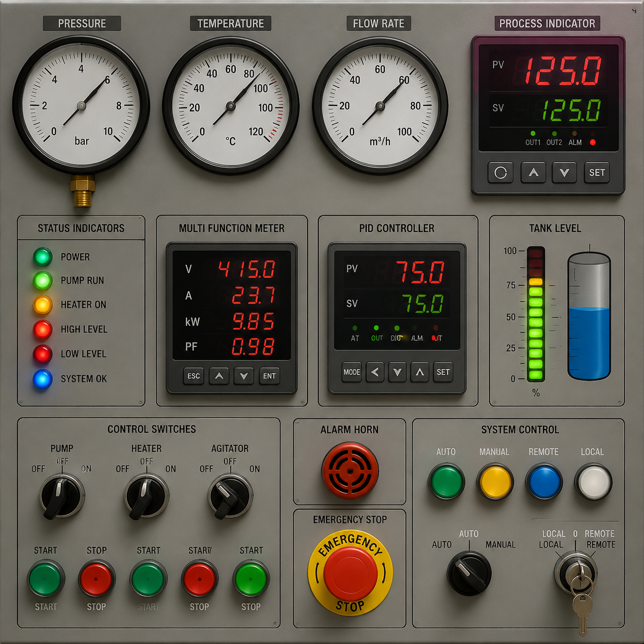Click the yellow 75% segment of the level bar

coord(536,282)
